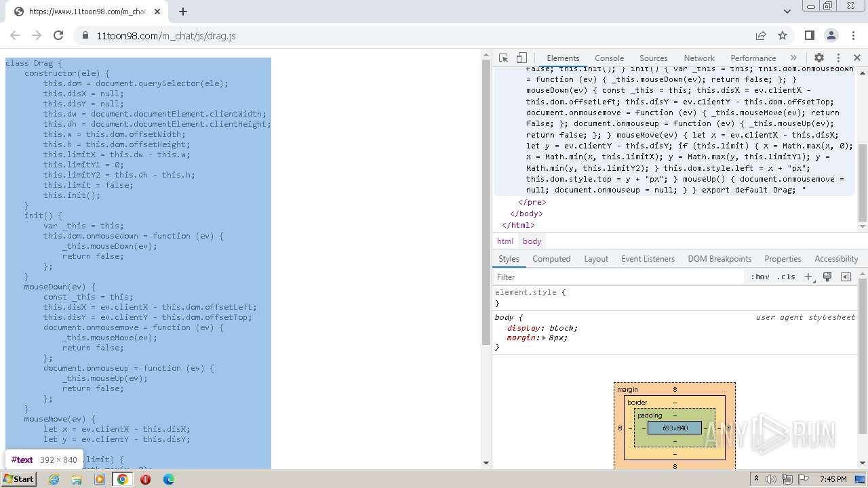Select the Styles pane tab
This screenshot has height=488, width=868.
pos(509,259)
